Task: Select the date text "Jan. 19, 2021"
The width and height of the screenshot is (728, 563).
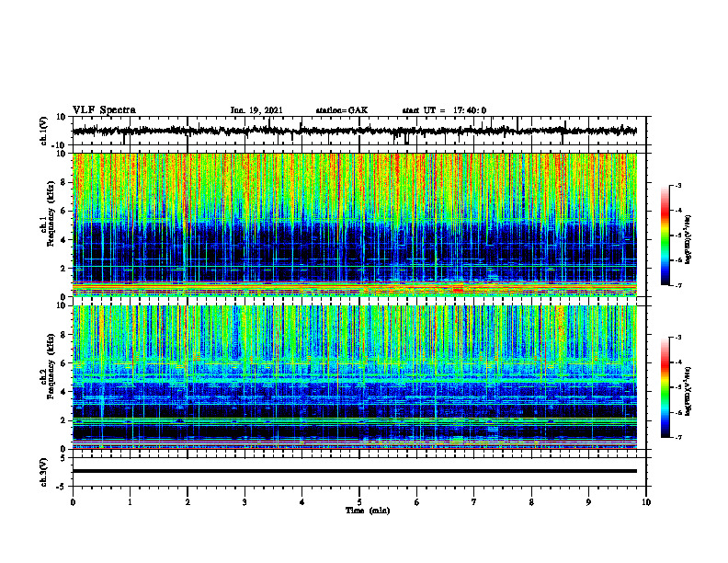Action: (x=256, y=110)
